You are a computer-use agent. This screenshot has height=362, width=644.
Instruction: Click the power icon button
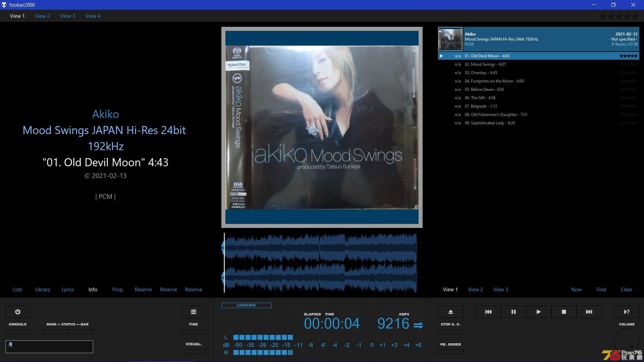[x=18, y=312]
